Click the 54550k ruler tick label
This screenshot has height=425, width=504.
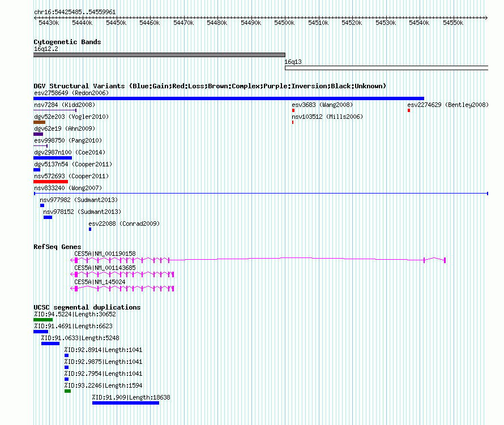pos(453,23)
